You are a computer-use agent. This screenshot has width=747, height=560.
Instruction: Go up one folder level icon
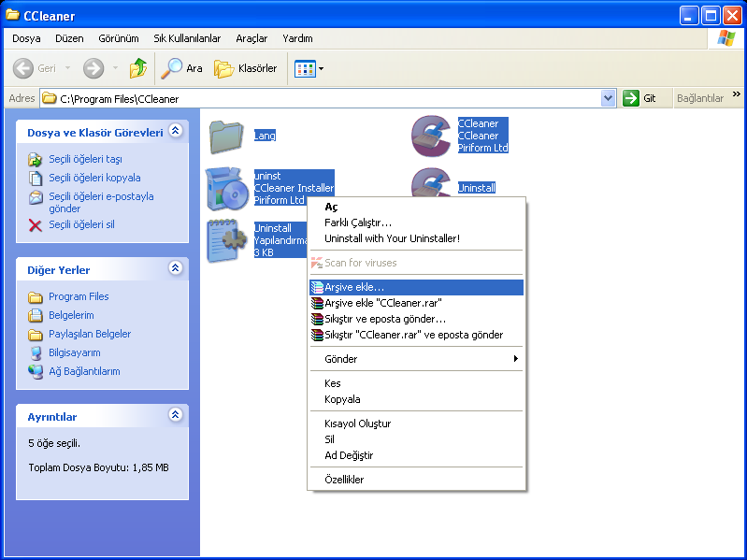point(138,68)
